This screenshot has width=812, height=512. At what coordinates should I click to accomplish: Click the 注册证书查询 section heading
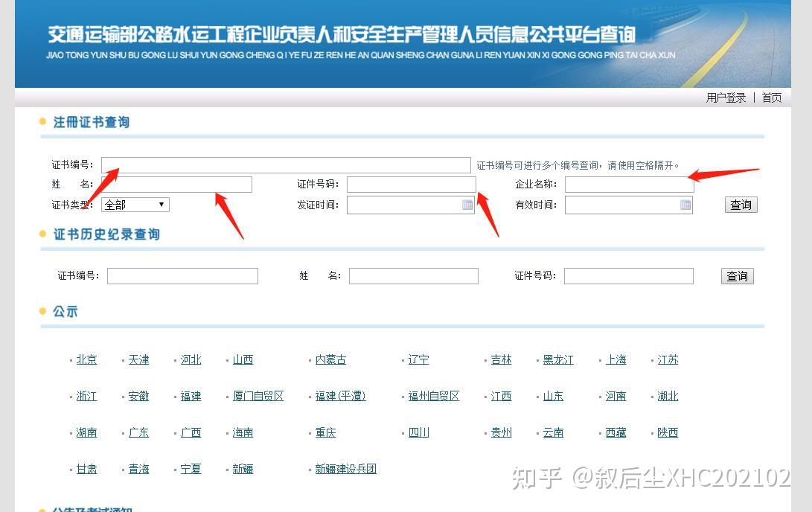point(91,122)
